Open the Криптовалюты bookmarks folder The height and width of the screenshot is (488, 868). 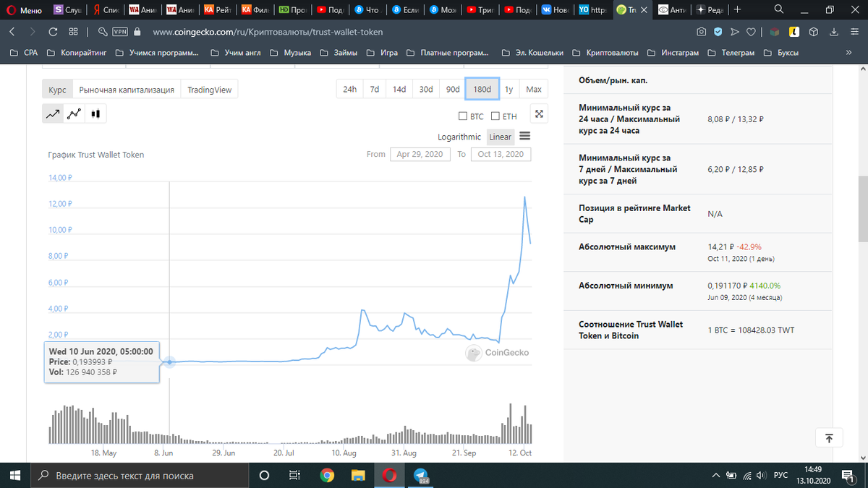(605, 53)
